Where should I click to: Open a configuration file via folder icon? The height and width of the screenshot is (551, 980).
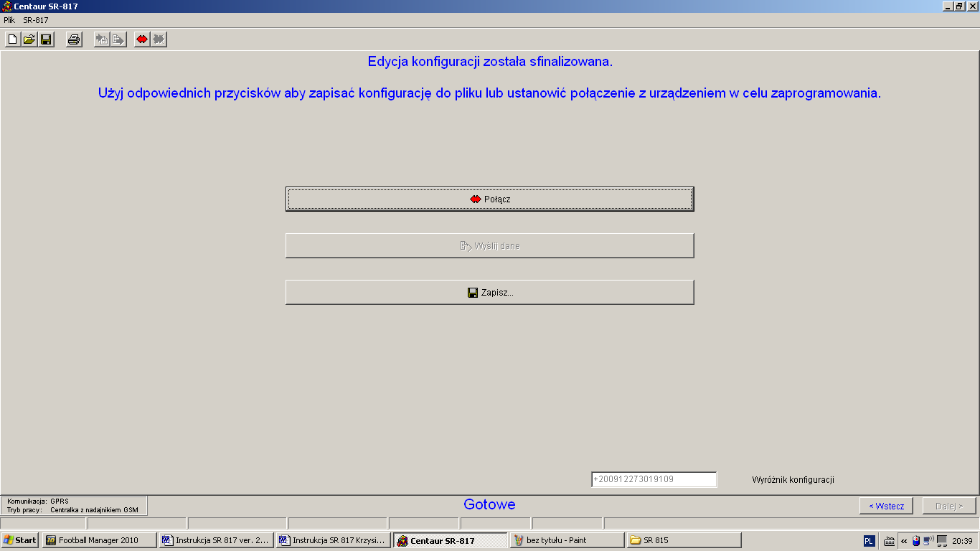(x=29, y=39)
